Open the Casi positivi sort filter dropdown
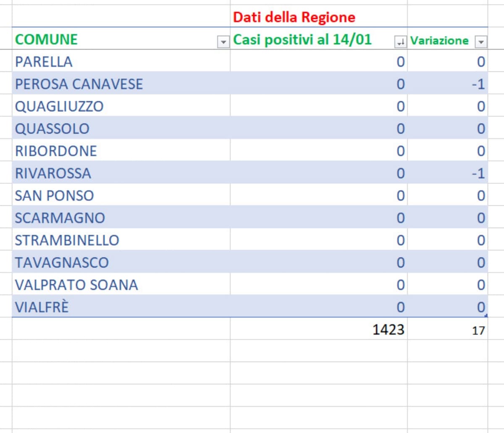504x433 pixels. (x=400, y=42)
